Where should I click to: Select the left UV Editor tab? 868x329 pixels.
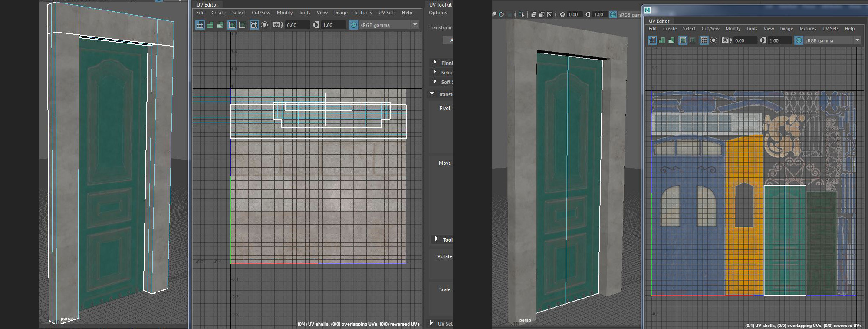207,5
